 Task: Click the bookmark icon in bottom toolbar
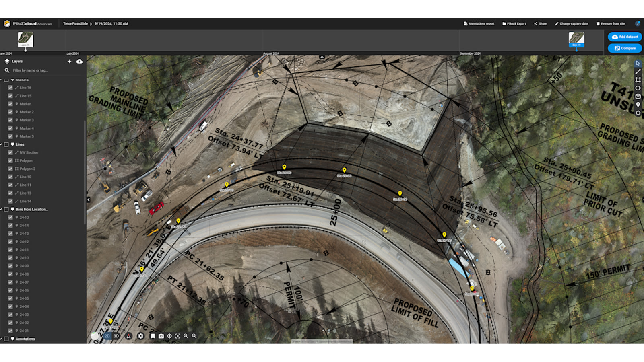click(153, 335)
